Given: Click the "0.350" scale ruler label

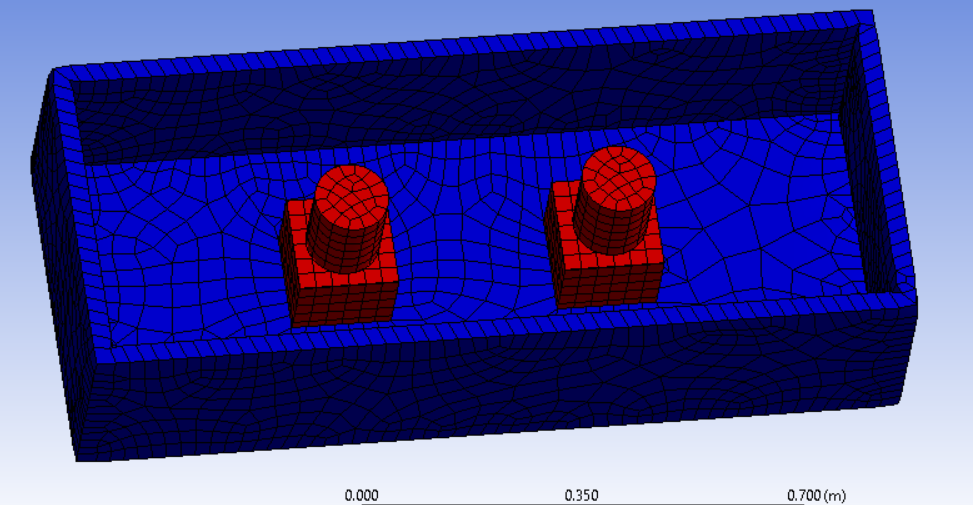Looking at the screenshot, I should coord(581,495).
